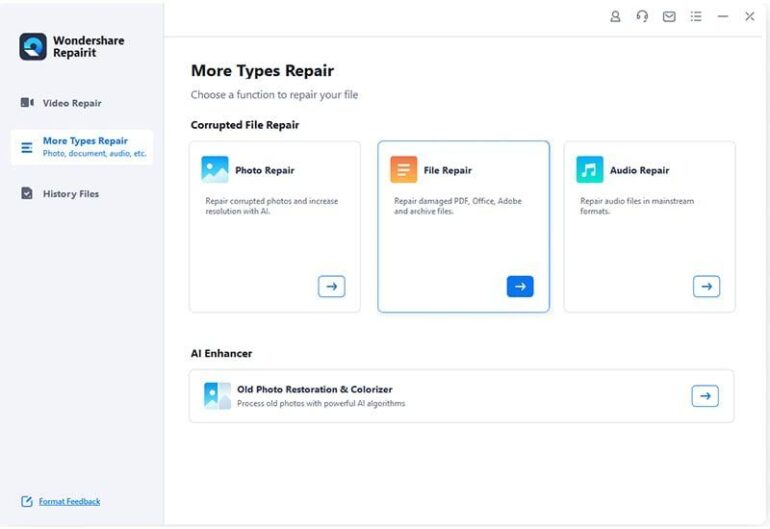Click the Old Photo Restoration icon
770x529 pixels.
(217, 396)
